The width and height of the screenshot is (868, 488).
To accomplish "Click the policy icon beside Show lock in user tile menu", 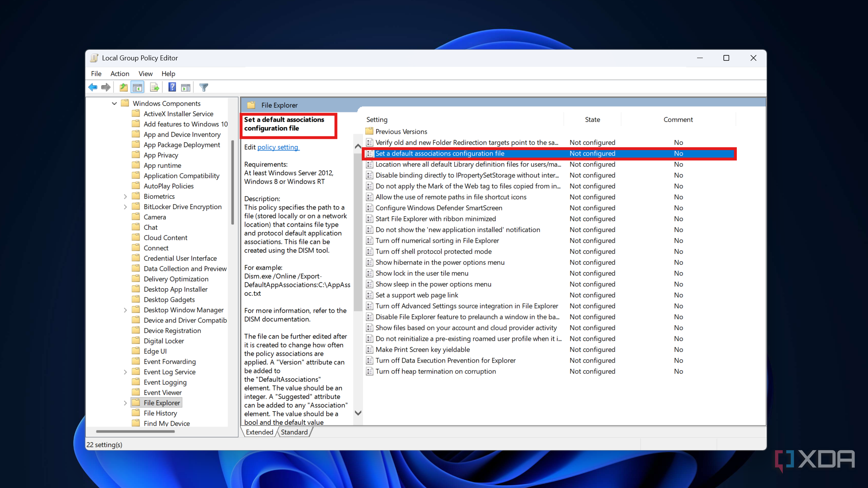I will pos(369,273).
